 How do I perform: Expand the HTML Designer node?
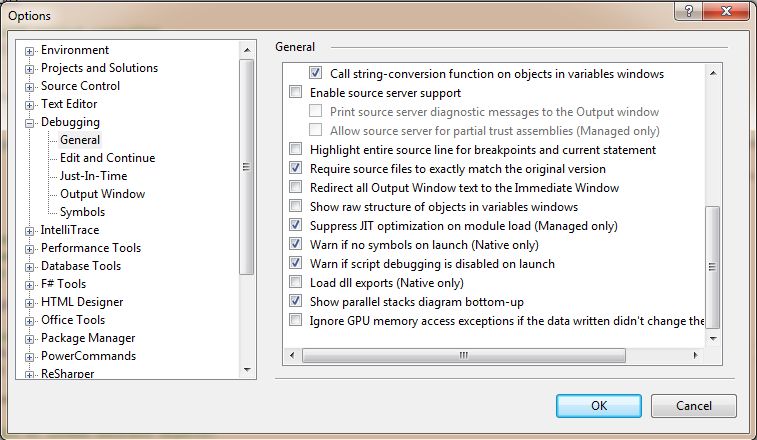tap(29, 303)
